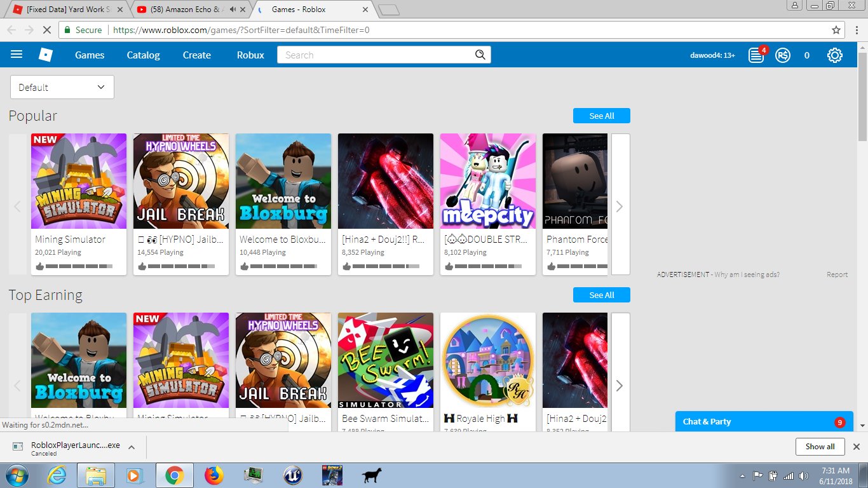Click the Robux currency icon
The height and width of the screenshot is (488, 868).
coord(783,55)
